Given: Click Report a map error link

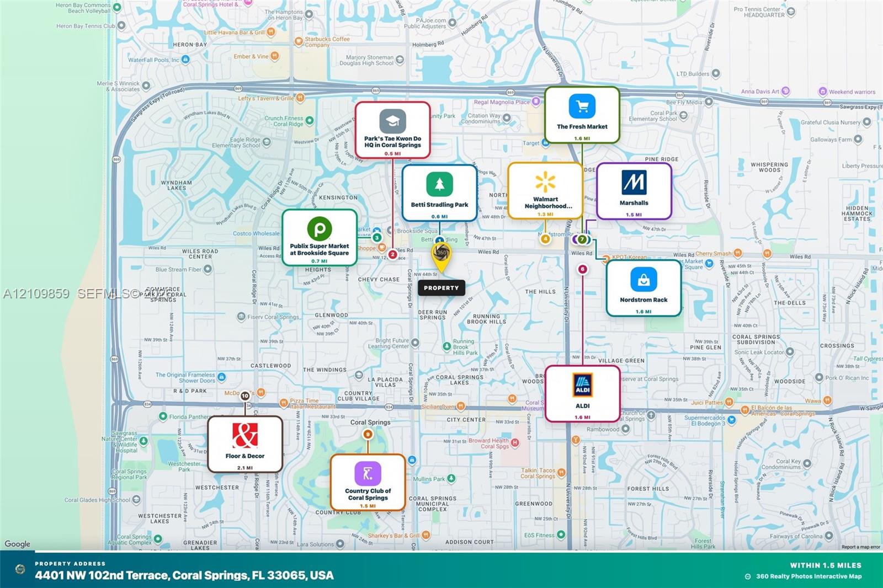Looking at the screenshot, I should [x=860, y=547].
